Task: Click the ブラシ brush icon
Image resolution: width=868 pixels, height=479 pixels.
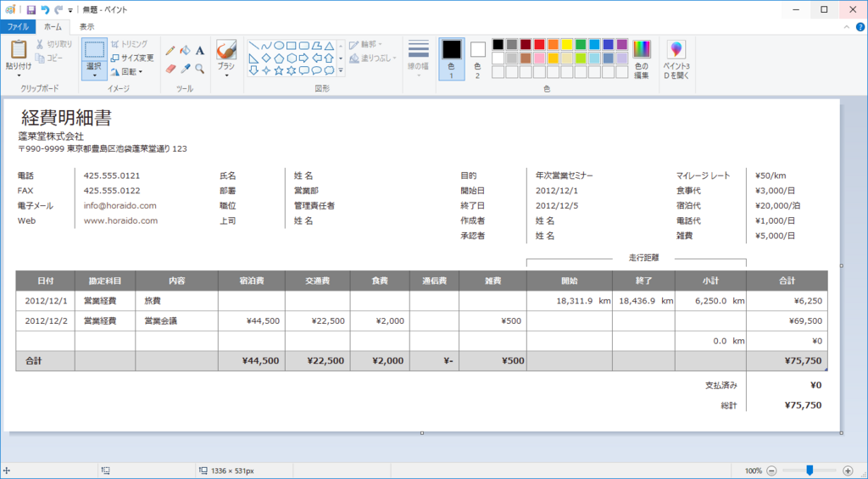Action: coord(225,49)
